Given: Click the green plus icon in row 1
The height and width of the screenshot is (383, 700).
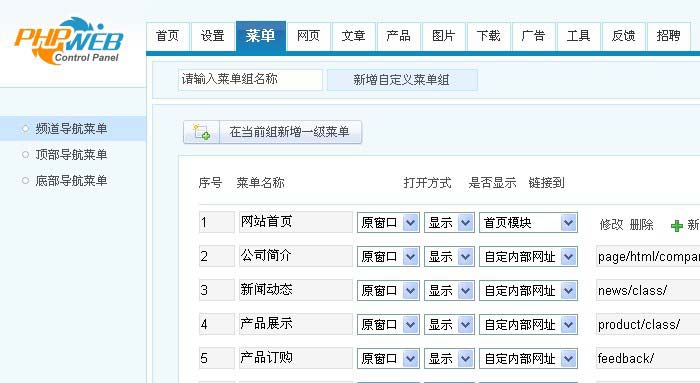Looking at the screenshot, I should [677, 225].
